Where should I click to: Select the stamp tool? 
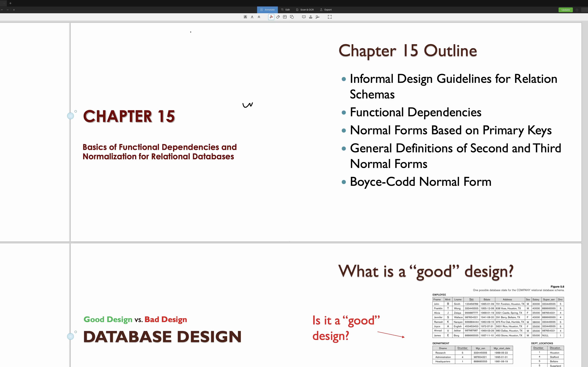coord(311,17)
